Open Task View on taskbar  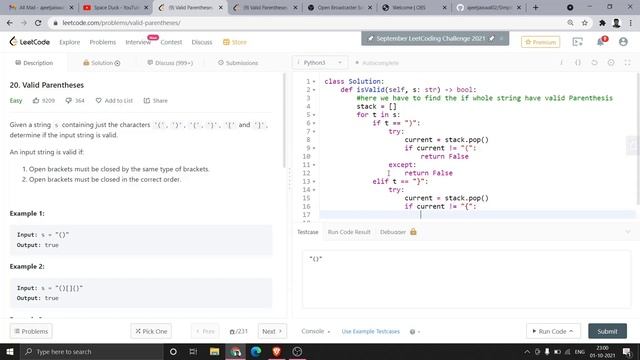click(x=193, y=351)
